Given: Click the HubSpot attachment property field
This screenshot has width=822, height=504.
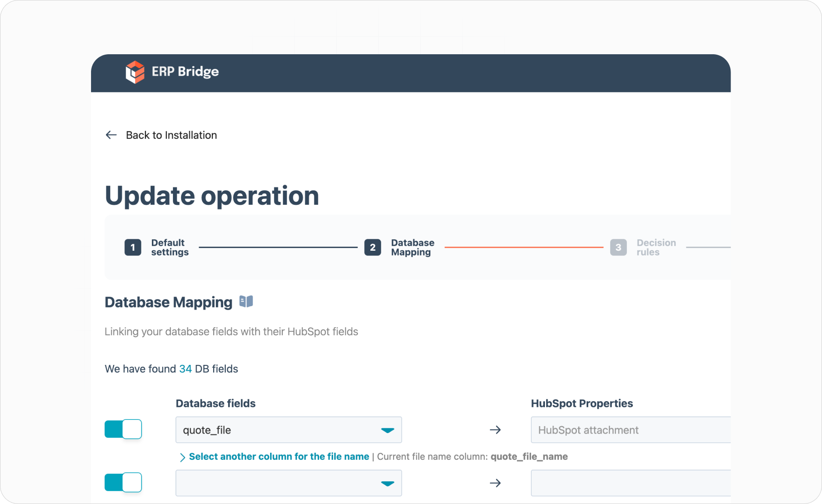Looking at the screenshot, I should coord(631,430).
